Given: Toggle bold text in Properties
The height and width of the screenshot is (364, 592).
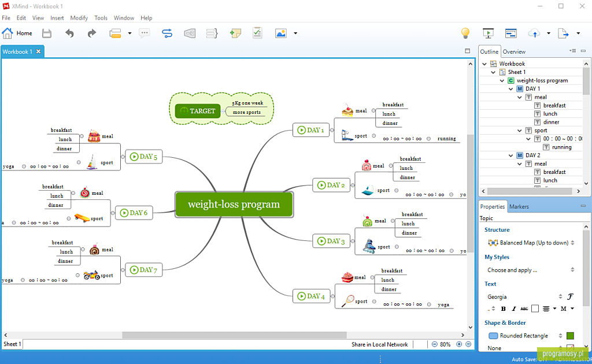Looking at the screenshot, I should (504, 309).
